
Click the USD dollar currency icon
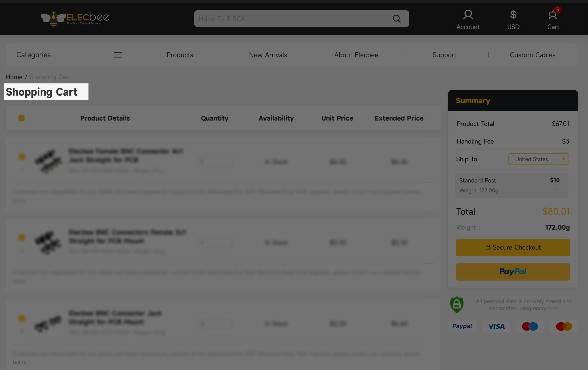point(513,15)
